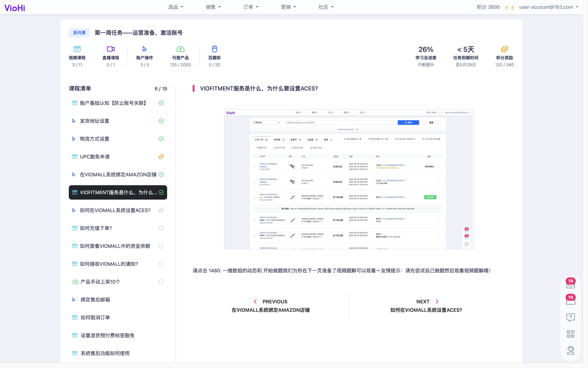Viewport: 588px width, 368px height.
Task: Toggle completion circle for 如何充值下单?
Action: coord(161,228)
